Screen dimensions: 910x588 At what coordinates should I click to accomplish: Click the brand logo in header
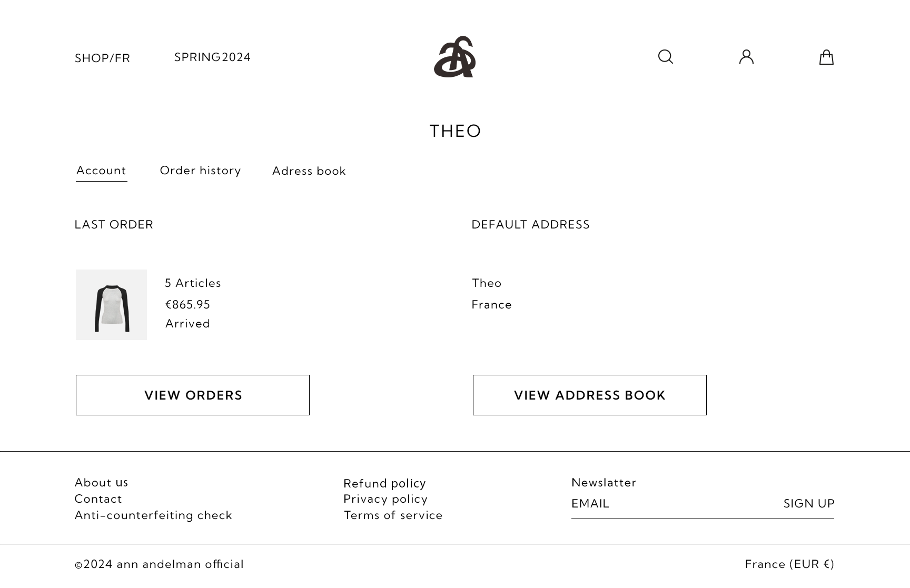click(454, 57)
